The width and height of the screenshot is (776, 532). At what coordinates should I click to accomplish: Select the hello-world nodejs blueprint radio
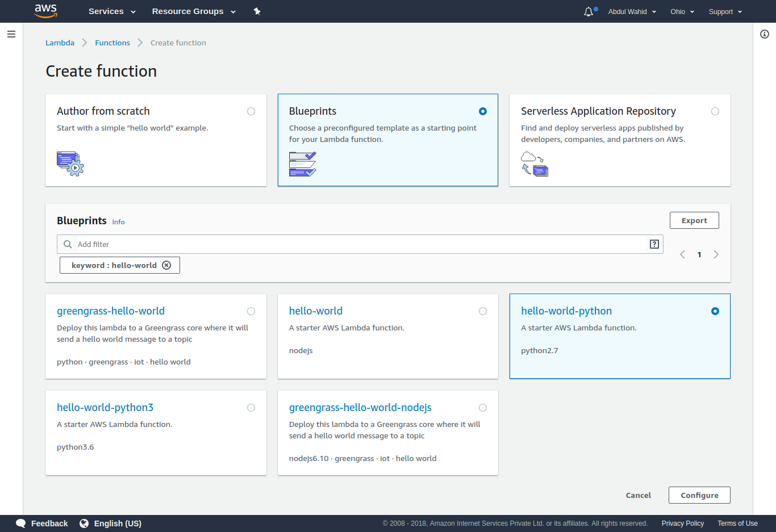[x=483, y=311]
